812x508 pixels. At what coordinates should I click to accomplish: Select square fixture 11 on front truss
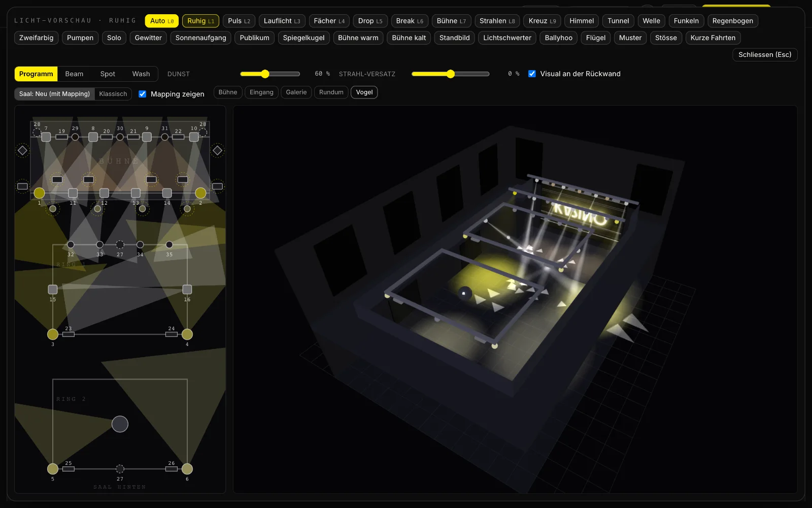[x=73, y=193]
